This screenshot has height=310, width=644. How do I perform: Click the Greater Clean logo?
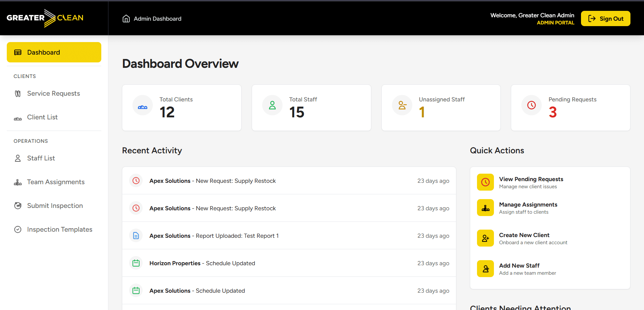point(45,18)
